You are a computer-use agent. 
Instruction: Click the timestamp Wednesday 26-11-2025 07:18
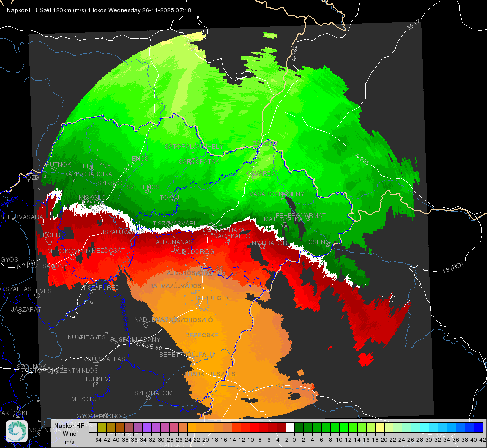tap(150, 10)
